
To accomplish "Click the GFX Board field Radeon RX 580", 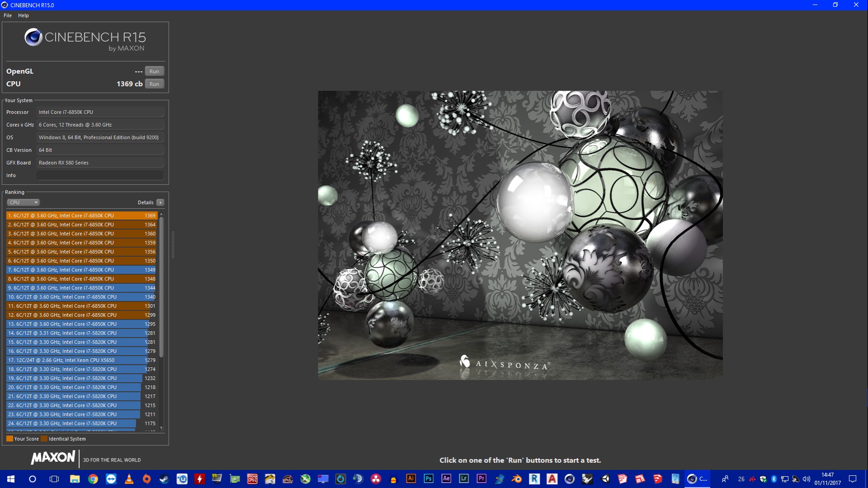I will pyautogui.click(x=100, y=163).
